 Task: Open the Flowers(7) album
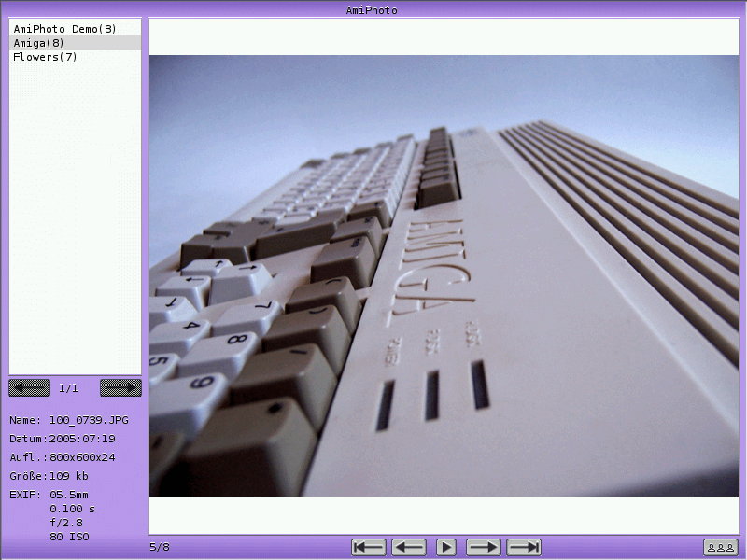click(x=75, y=57)
